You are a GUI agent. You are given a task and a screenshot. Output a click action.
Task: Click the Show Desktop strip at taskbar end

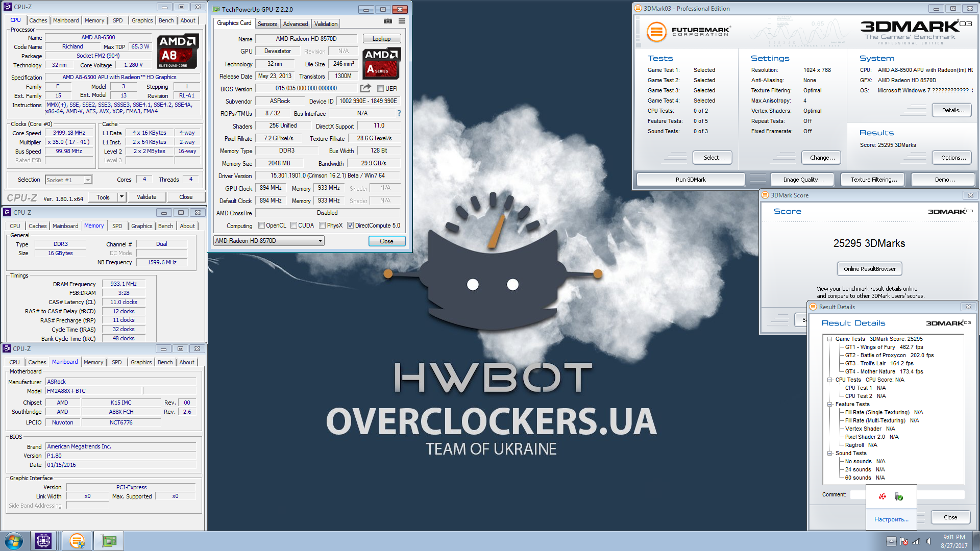(976, 541)
